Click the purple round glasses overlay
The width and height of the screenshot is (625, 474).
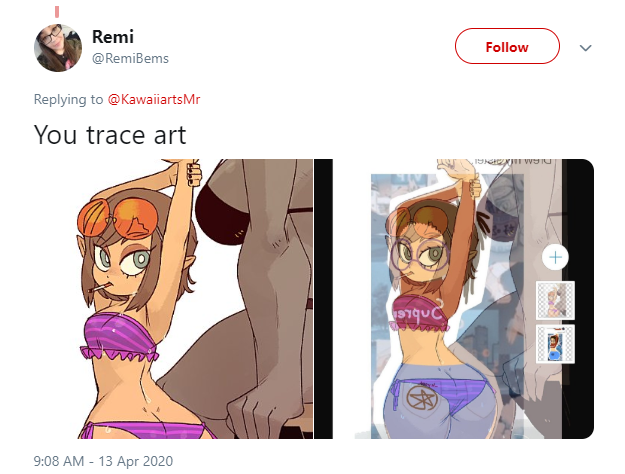419,255
